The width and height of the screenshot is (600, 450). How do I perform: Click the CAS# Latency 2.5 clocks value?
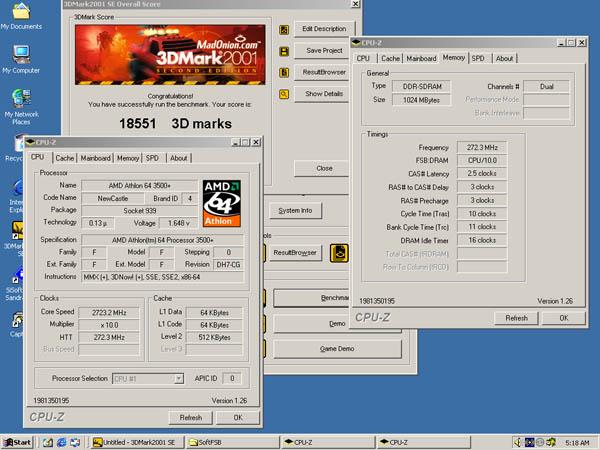pos(482,174)
